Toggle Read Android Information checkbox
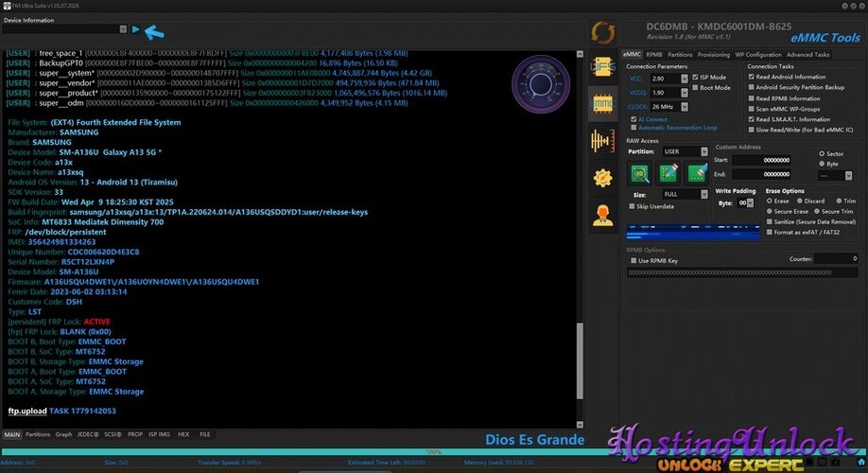The width and height of the screenshot is (868, 473). pos(751,77)
